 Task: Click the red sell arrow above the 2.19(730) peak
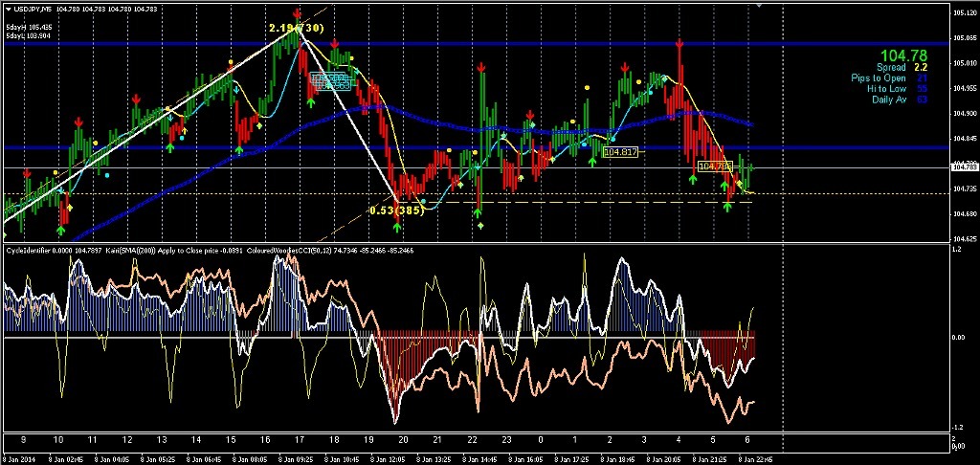point(298,14)
